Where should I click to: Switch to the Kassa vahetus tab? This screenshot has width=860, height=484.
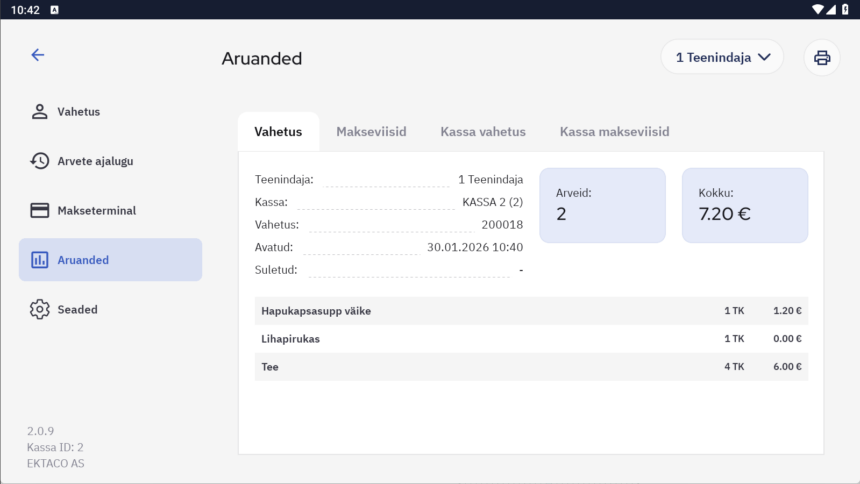pos(483,132)
